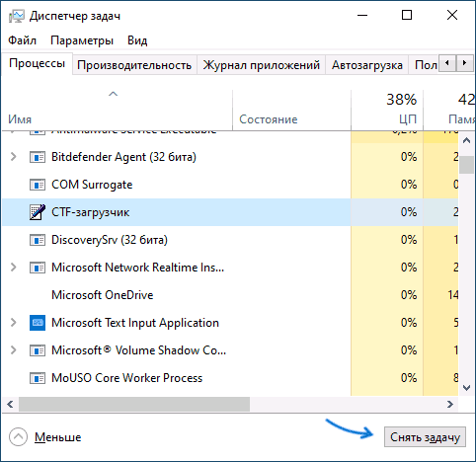476x462 pixels.
Task: Select Microsoft Text Input Application text
Action: click(135, 323)
